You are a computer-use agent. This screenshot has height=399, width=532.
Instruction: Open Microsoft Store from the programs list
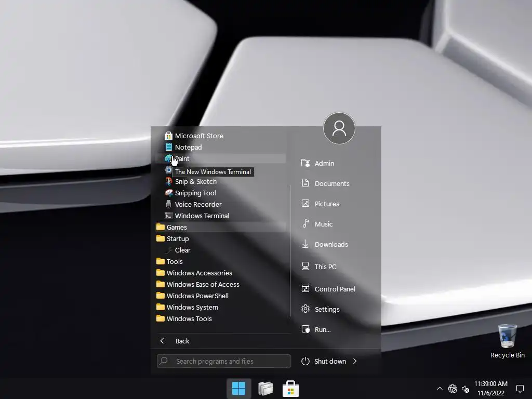click(220, 136)
